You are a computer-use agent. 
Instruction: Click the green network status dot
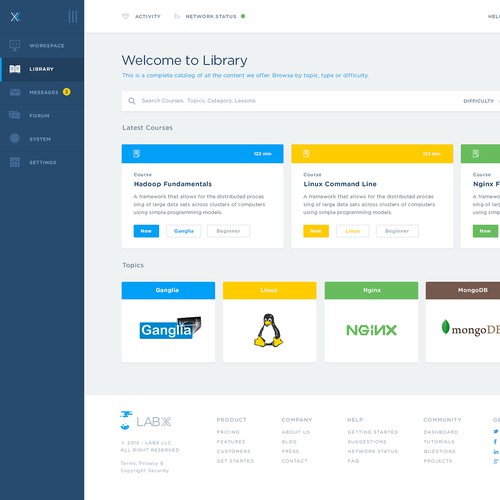[243, 16]
